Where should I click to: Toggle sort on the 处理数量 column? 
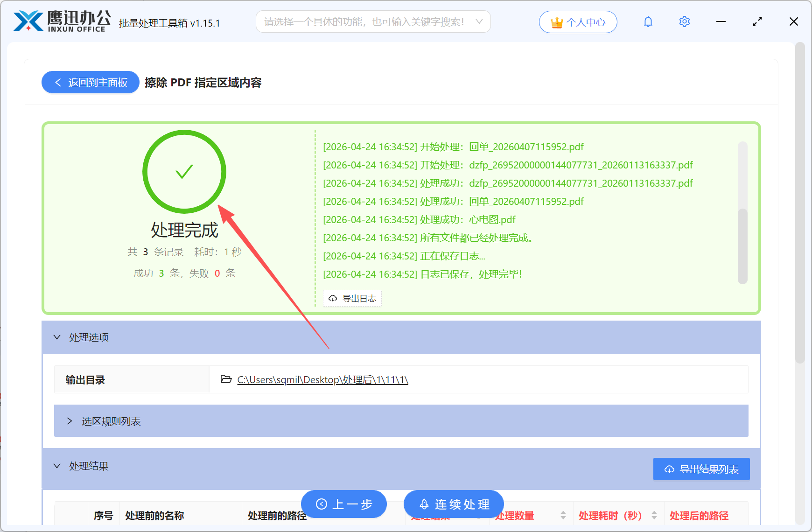(x=563, y=515)
